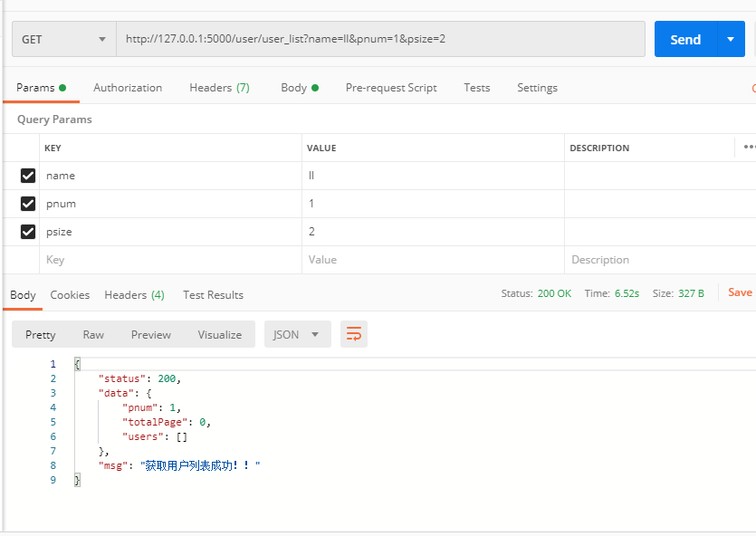Open the Pre-request Script tab
The height and width of the screenshot is (536, 756).
pos(391,88)
